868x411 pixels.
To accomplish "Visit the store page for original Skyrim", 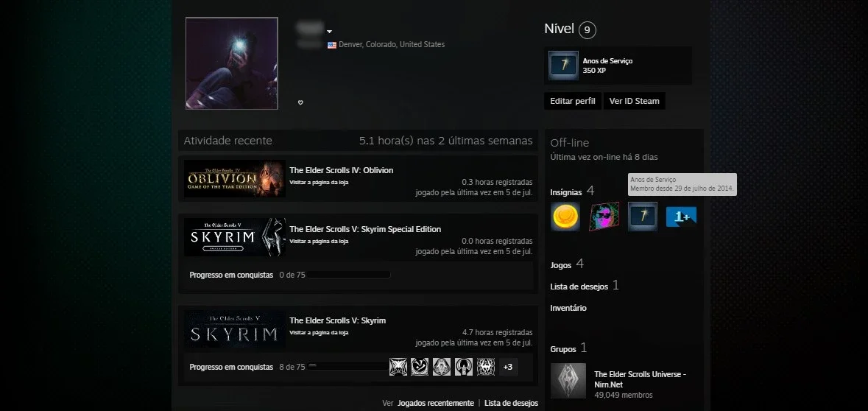I will [x=319, y=332].
